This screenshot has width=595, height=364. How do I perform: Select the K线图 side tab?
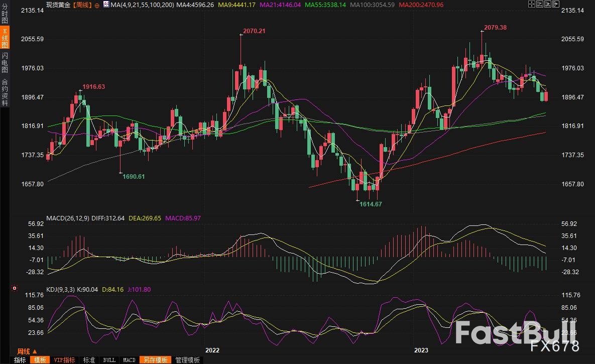5,38
